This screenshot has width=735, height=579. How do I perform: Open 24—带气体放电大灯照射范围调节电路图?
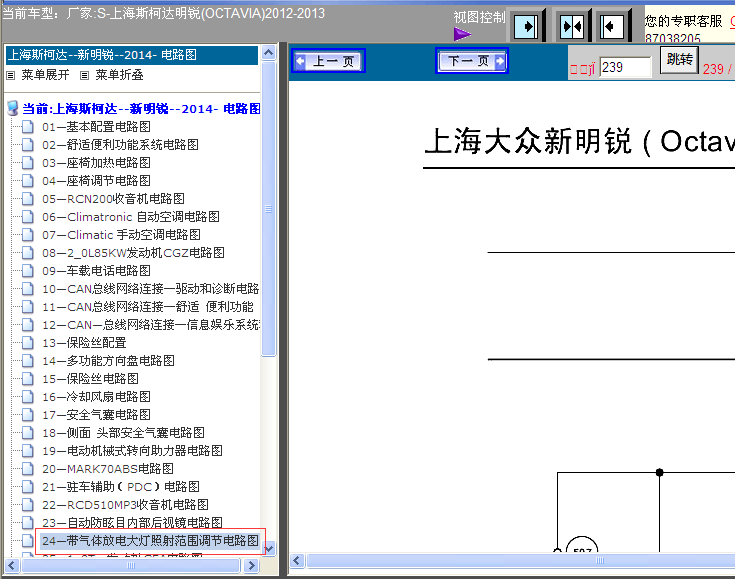[150, 541]
